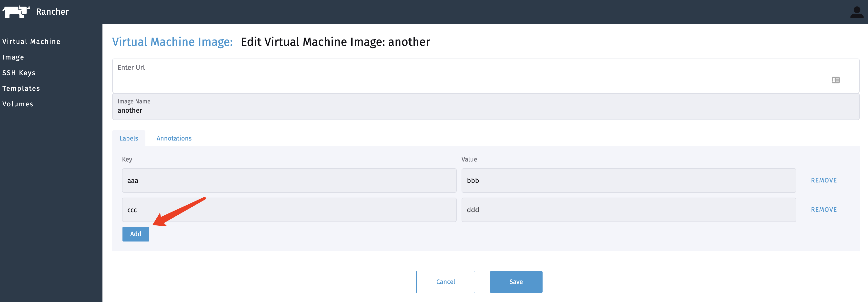Remove the ccc/ddd label row
Image resolution: width=868 pixels, height=302 pixels.
824,210
